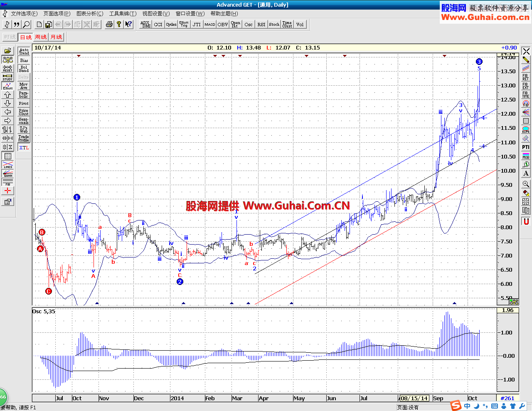532x411 pixels.
Task: Click the 08/15/14 date marker on time axis
Action: (x=414, y=398)
